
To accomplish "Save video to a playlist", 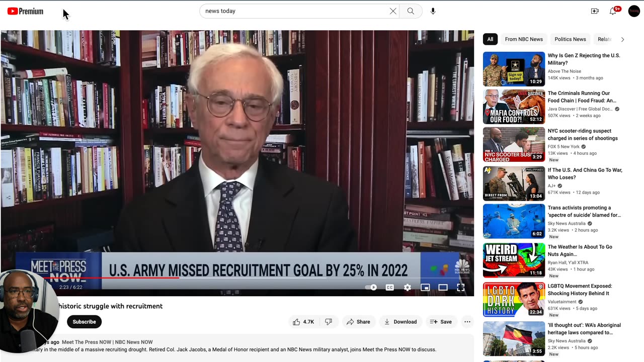I will 440,322.
